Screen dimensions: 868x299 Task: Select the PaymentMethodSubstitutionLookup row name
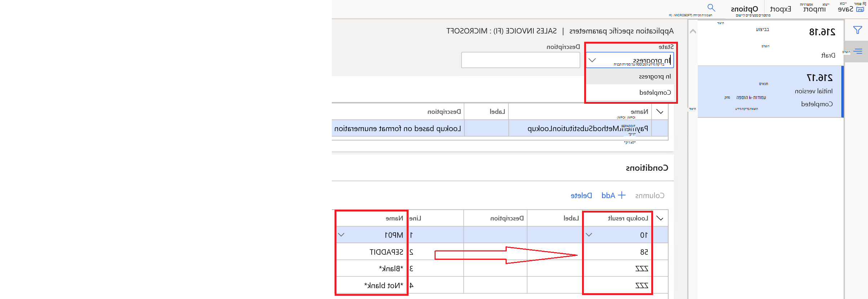tap(587, 129)
